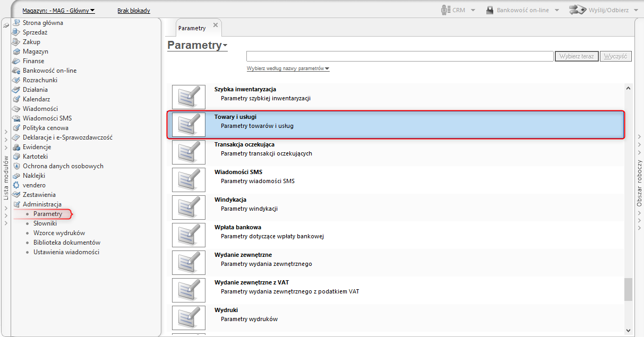The width and height of the screenshot is (644, 337).
Task: Click the parameters list scroll down arrow
Action: (629, 330)
